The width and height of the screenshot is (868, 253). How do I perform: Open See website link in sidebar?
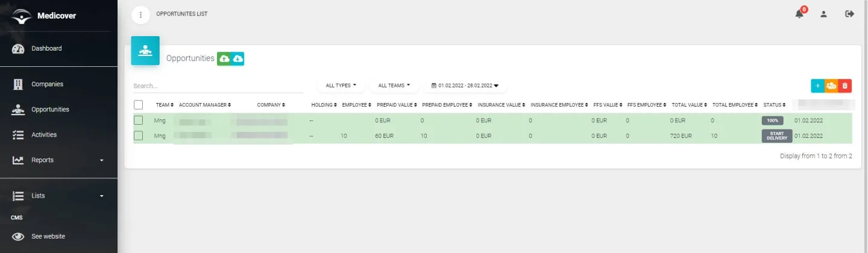(48, 237)
